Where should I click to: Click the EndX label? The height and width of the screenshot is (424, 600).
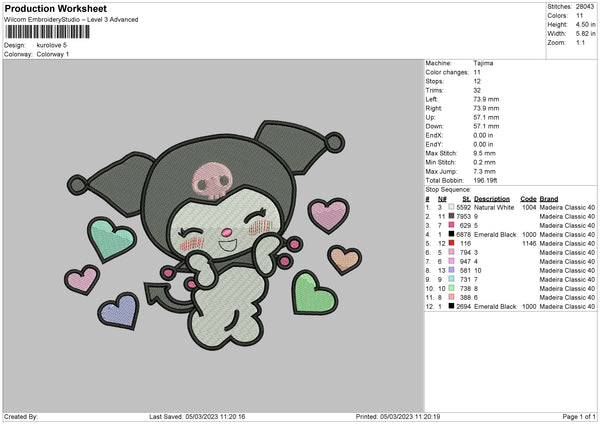pyautogui.click(x=434, y=135)
